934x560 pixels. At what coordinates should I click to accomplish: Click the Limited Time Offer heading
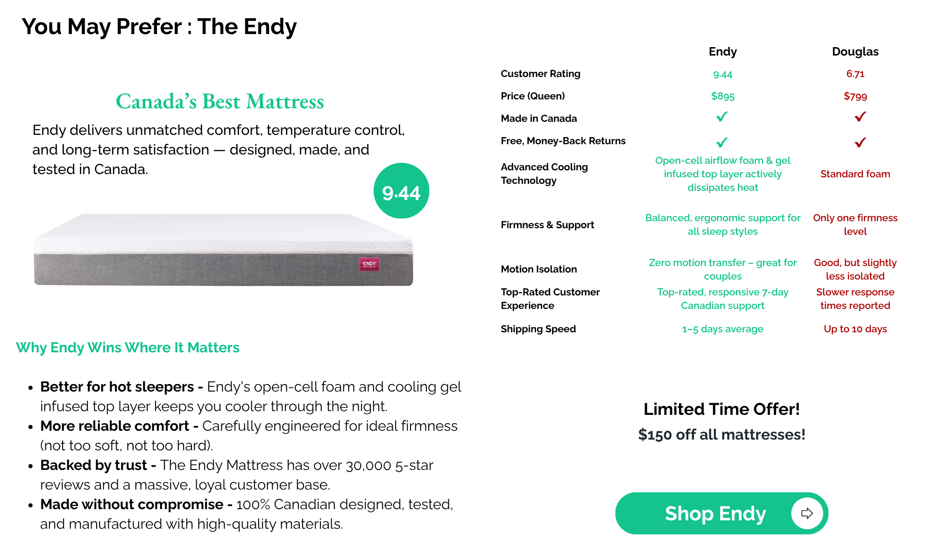click(722, 409)
